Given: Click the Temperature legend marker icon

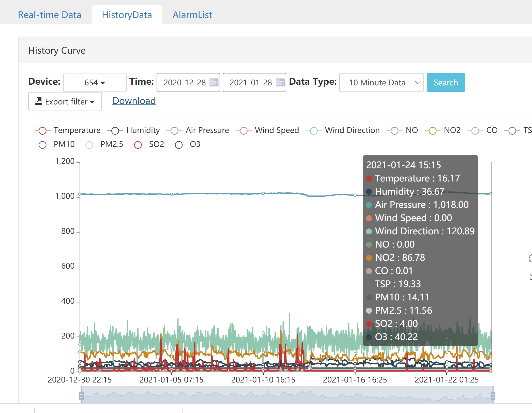Looking at the screenshot, I should tap(42, 131).
